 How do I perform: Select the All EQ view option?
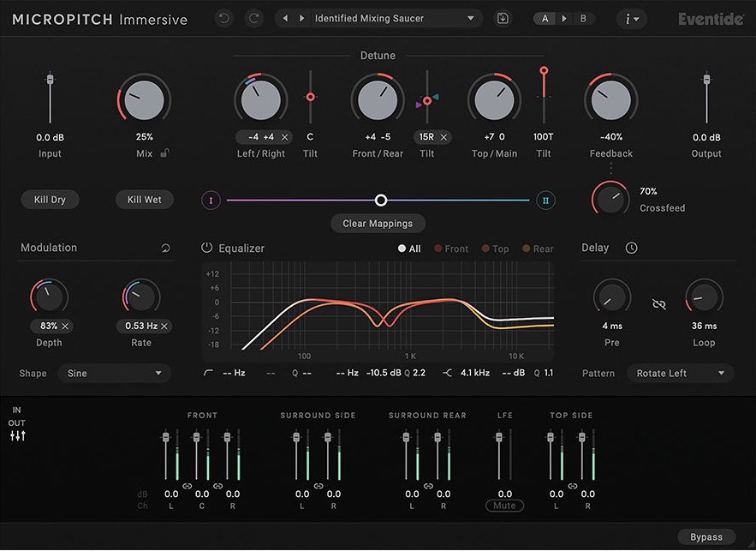pos(401,249)
